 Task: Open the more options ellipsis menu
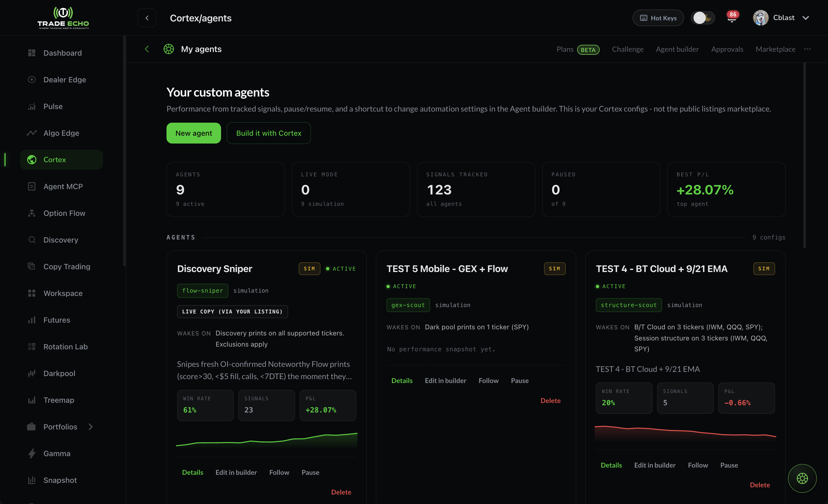click(x=807, y=49)
